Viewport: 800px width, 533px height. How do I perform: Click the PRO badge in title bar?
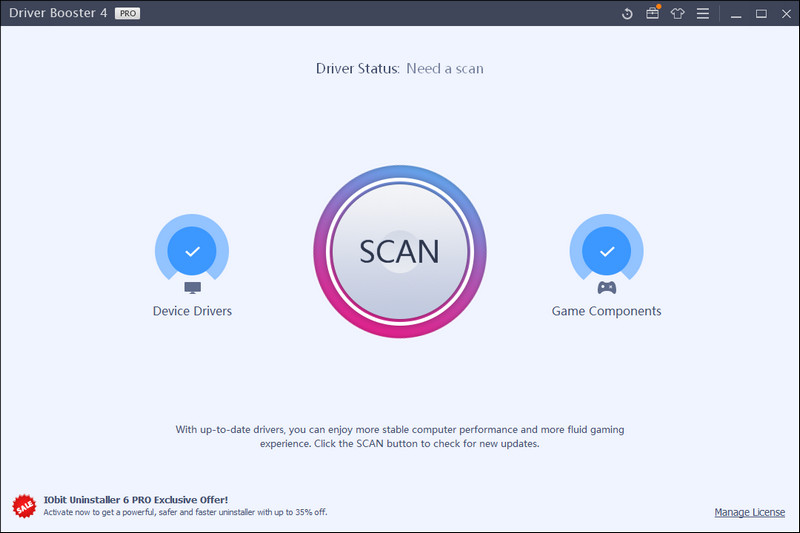pos(128,13)
